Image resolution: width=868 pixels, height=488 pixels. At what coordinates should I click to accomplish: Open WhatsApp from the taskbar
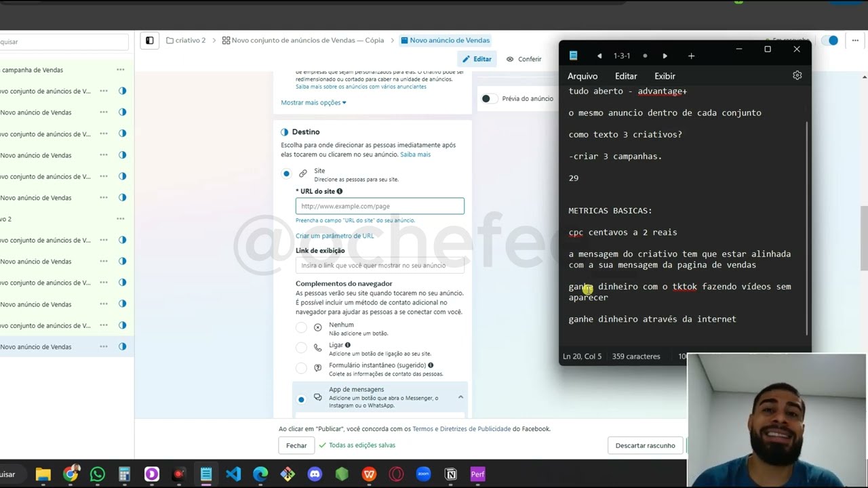tap(98, 474)
